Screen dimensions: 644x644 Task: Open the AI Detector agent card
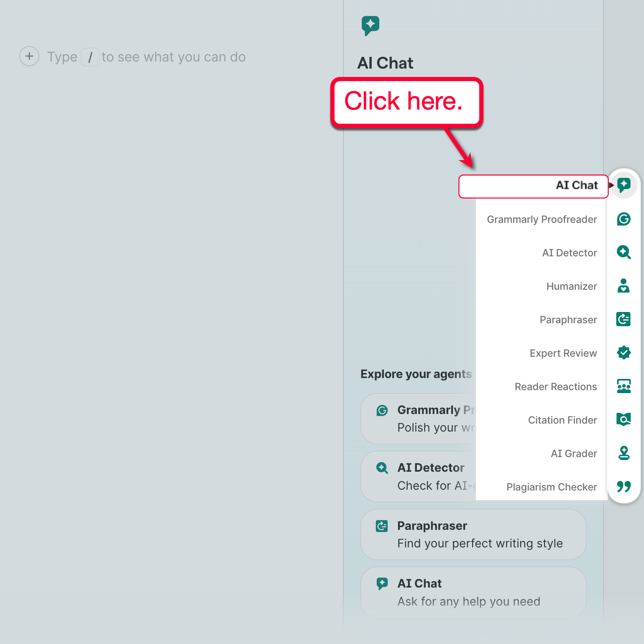point(418,476)
